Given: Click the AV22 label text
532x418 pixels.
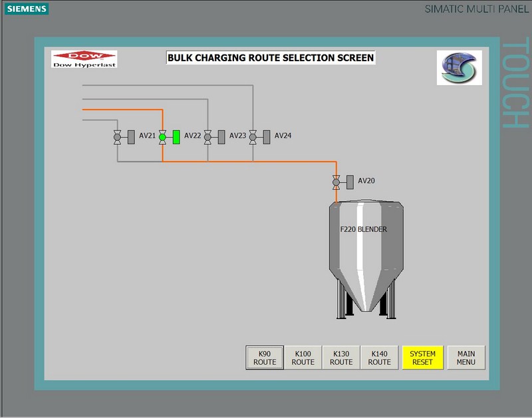Looking at the screenshot, I should (x=193, y=136).
